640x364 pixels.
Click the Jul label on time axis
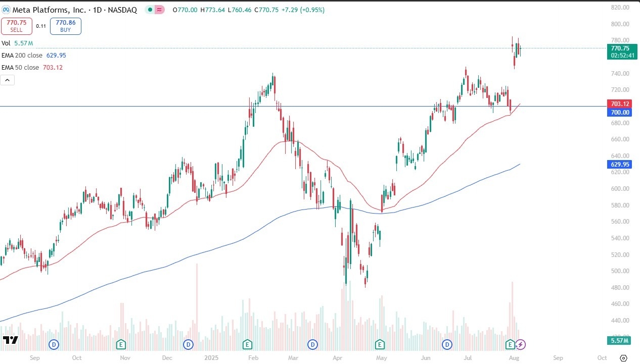point(468,358)
